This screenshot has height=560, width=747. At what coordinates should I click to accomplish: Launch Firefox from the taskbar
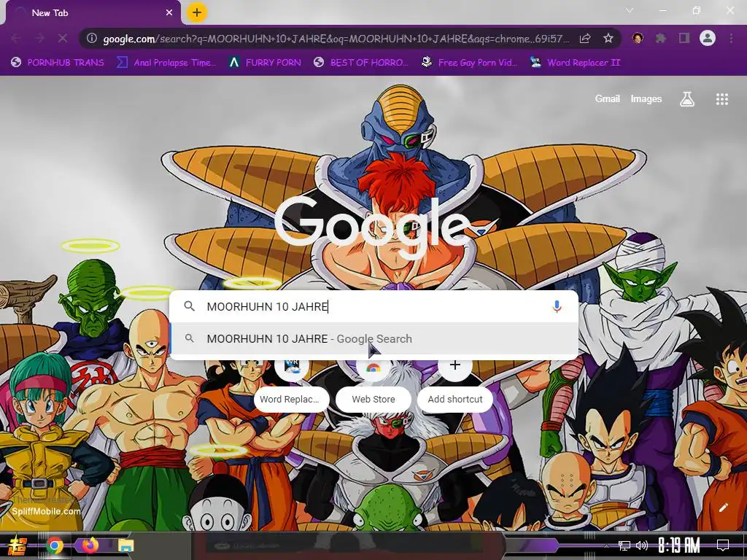coord(90,545)
